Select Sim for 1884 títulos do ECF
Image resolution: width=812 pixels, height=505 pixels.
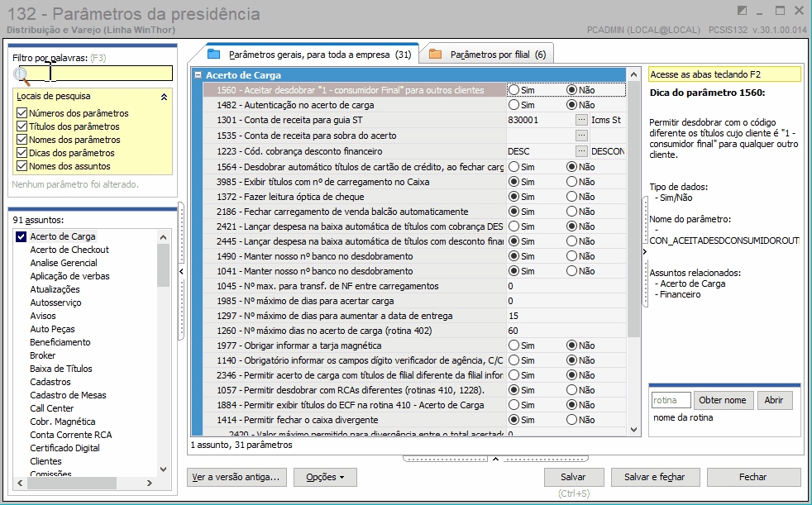point(513,405)
